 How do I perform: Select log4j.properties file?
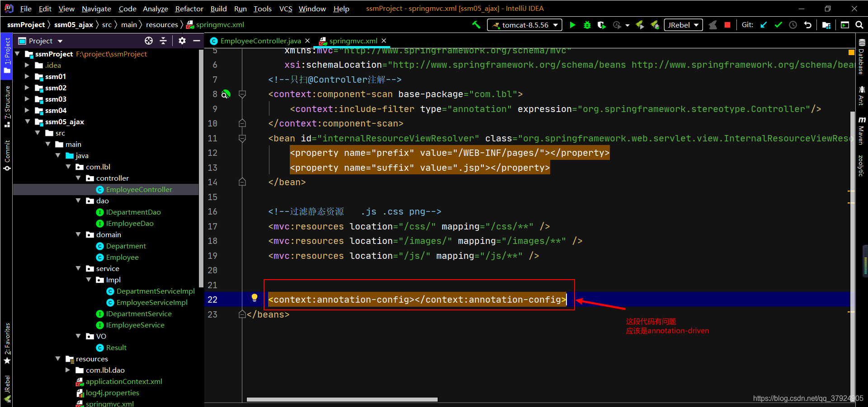pyautogui.click(x=113, y=393)
